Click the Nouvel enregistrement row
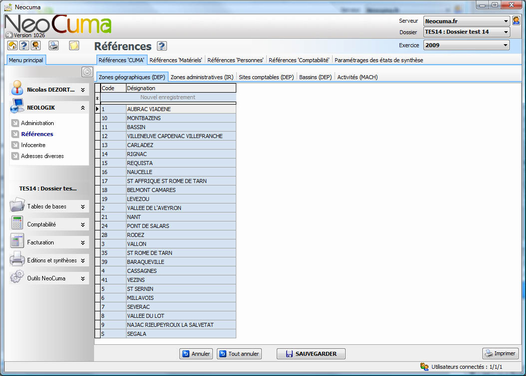Screen dimensions: 526x376 (x=168, y=97)
